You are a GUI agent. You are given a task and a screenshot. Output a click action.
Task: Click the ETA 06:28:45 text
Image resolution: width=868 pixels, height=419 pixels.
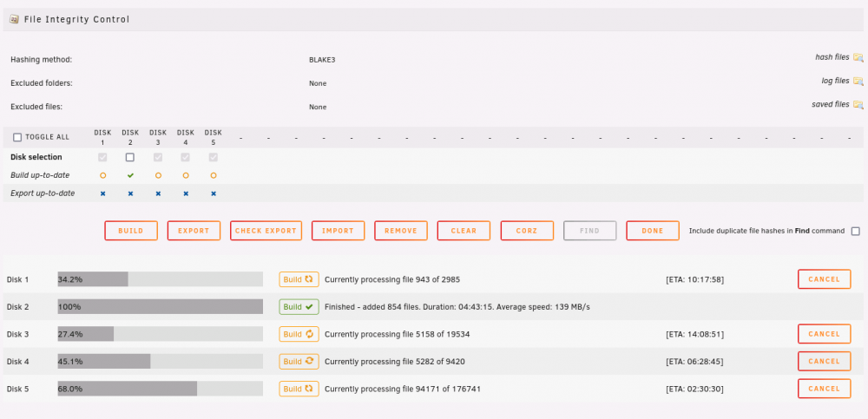[x=694, y=362]
